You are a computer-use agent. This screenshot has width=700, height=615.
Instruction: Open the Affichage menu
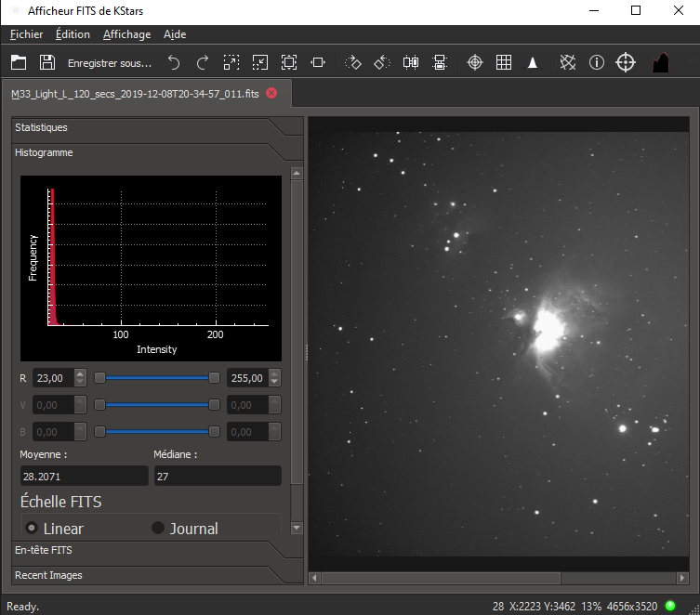click(126, 34)
